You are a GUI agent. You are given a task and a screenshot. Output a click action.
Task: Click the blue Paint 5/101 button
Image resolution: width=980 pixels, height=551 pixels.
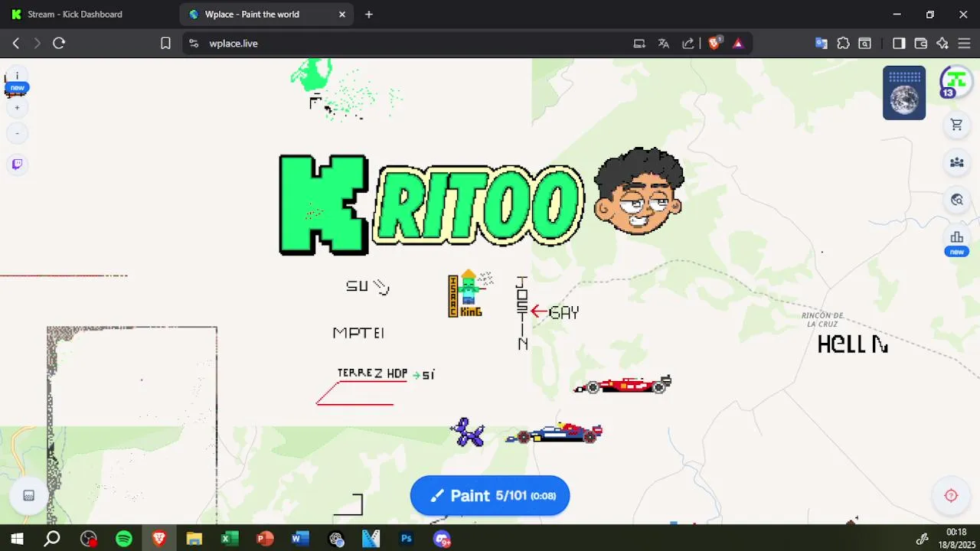[x=490, y=496]
